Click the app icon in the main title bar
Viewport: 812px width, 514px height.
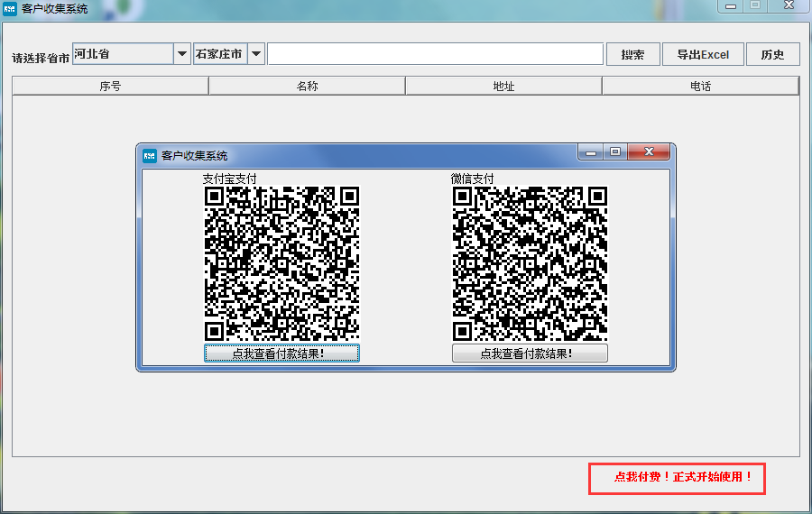coord(10,9)
